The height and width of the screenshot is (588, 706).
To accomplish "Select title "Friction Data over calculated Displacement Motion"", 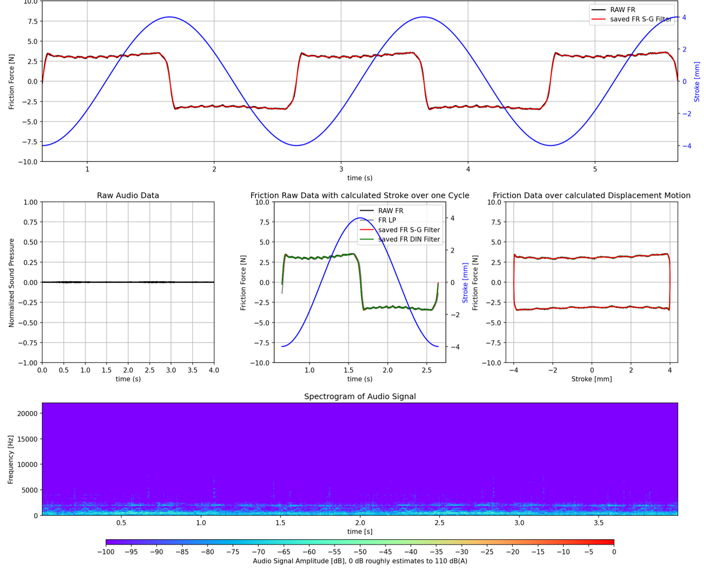I will (591, 195).
